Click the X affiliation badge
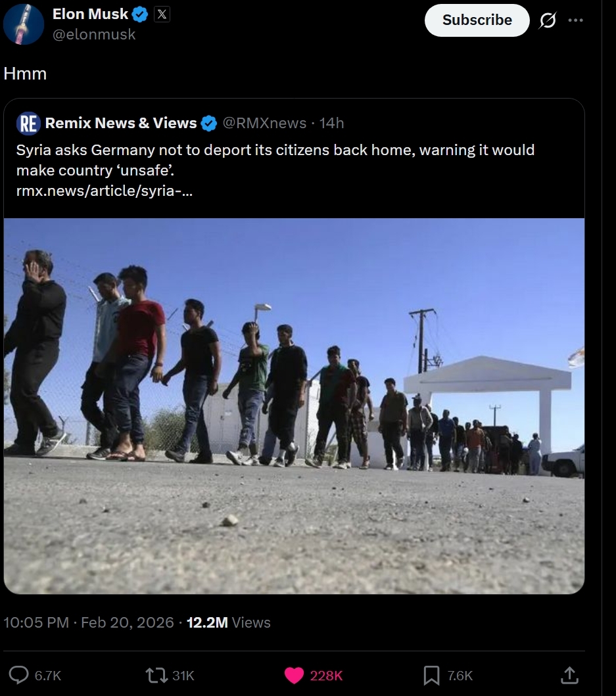The width and height of the screenshot is (616, 696). (162, 14)
